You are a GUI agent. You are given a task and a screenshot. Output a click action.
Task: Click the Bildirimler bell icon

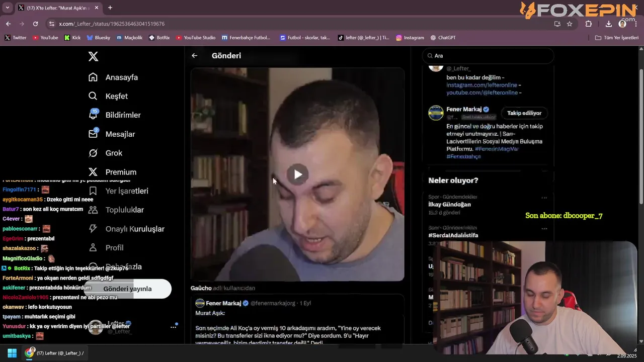pos(93,115)
